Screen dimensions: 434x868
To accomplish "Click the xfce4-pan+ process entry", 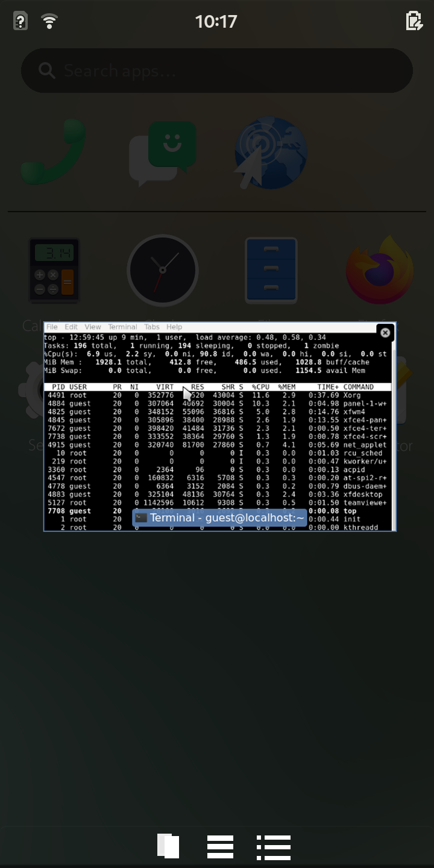I will pos(218,420).
